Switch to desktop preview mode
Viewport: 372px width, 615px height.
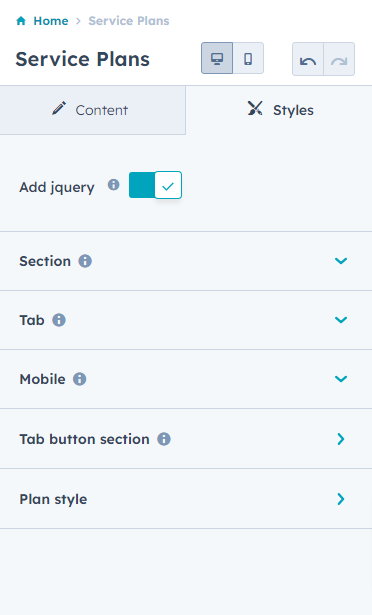(x=217, y=58)
